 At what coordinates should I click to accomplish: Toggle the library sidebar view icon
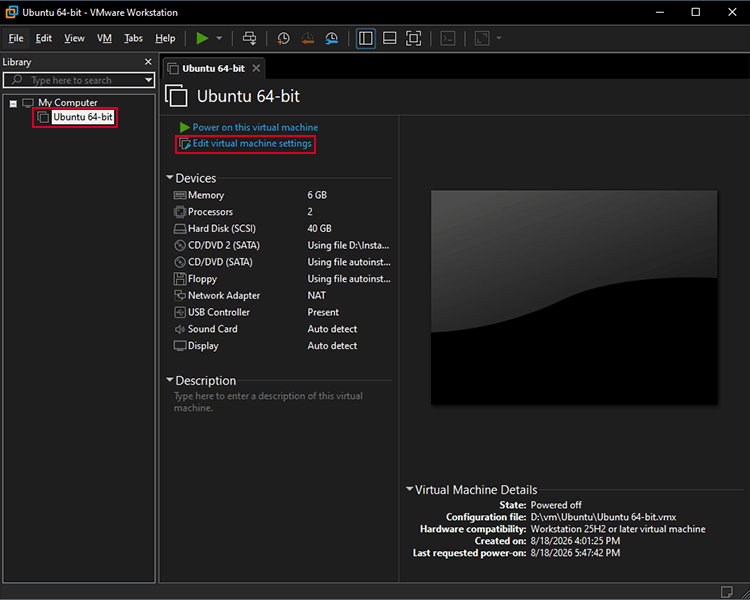pyautogui.click(x=366, y=38)
